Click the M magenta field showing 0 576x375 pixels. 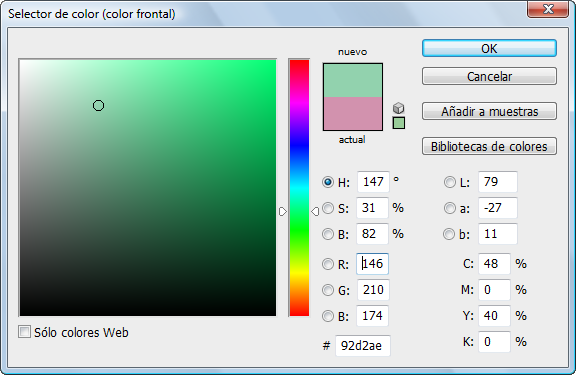(x=494, y=290)
